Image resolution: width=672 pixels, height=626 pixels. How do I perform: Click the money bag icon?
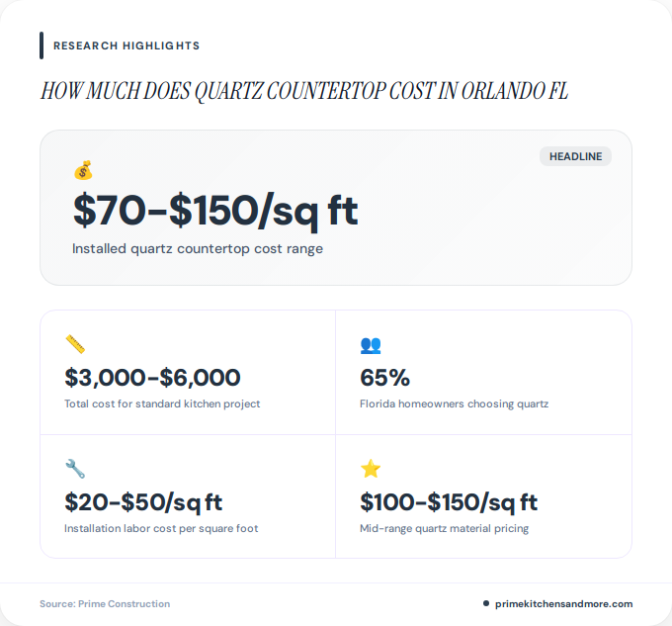(x=83, y=171)
